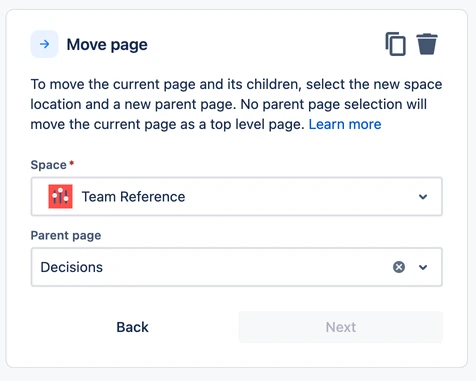Viewport: 476px width, 381px height.
Task: Click the red required asterisk beside Space
Action: [71, 163]
